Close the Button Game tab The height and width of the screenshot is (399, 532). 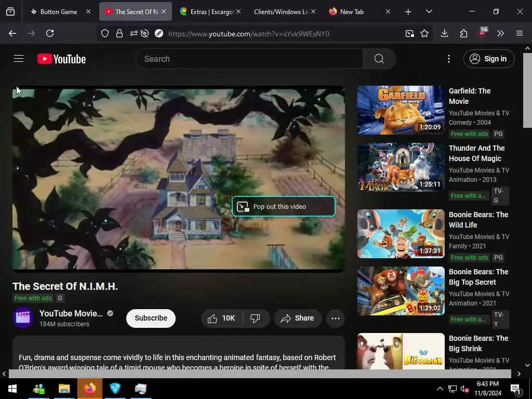point(88,11)
